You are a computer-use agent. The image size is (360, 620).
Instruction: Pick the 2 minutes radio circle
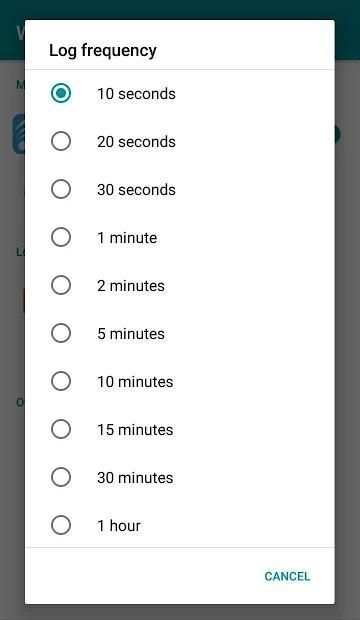pos(61,285)
